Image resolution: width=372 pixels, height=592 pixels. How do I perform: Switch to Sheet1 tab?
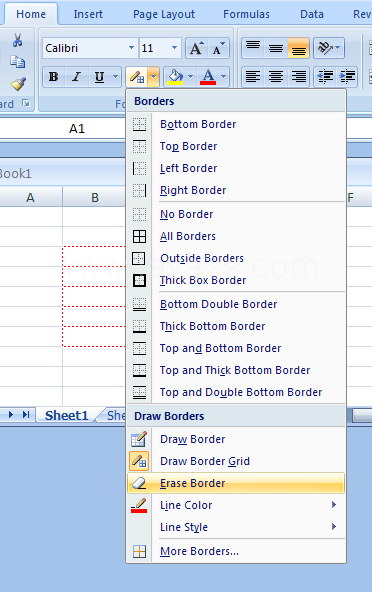pos(66,416)
